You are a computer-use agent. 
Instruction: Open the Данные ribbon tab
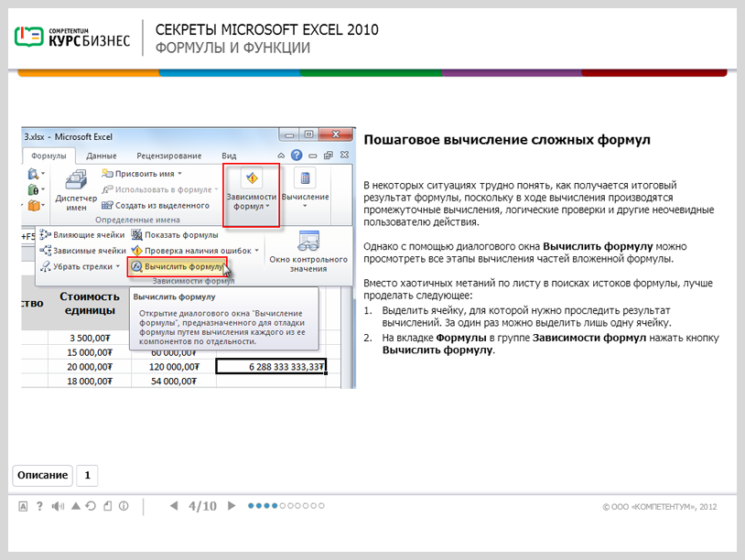(102, 156)
